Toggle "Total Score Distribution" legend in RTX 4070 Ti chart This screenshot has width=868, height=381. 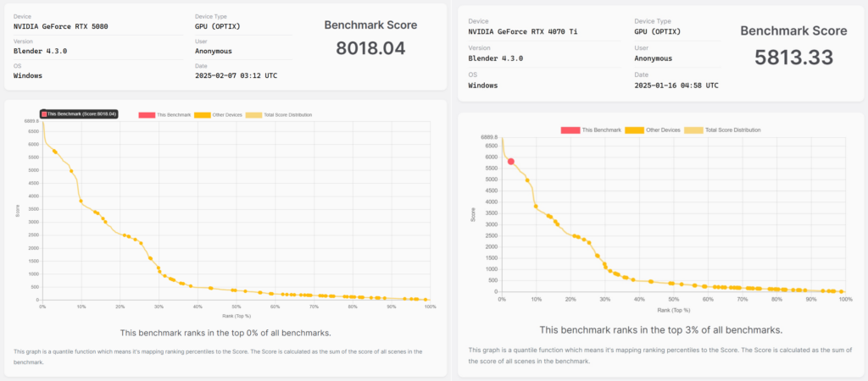pyautogui.click(x=722, y=130)
